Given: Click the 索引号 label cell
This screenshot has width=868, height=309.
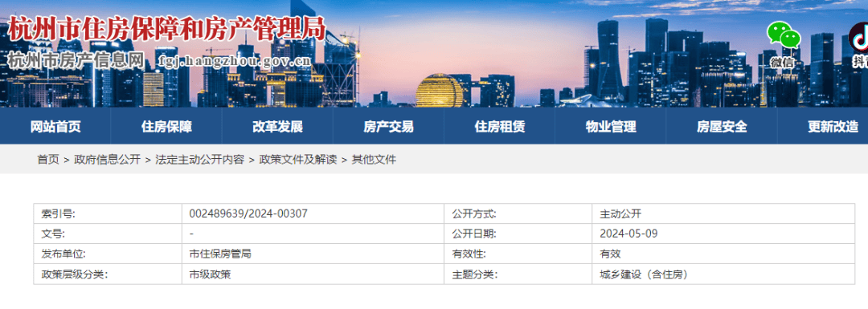Looking at the screenshot, I should point(108,213).
